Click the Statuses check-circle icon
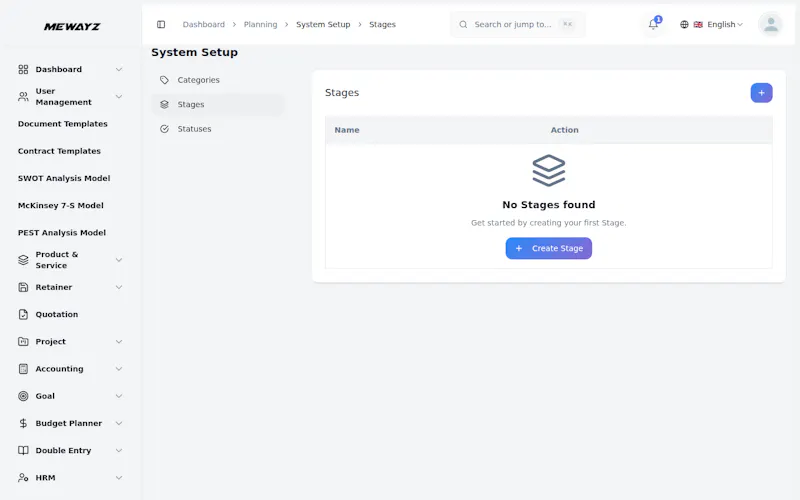This screenshot has height=500, width=800. (x=164, y=129)
